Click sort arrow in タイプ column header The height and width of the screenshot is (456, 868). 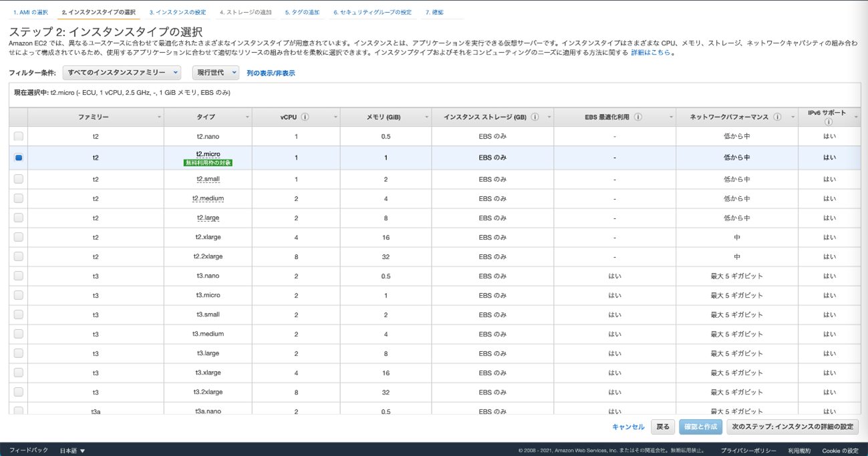(247, 118)
